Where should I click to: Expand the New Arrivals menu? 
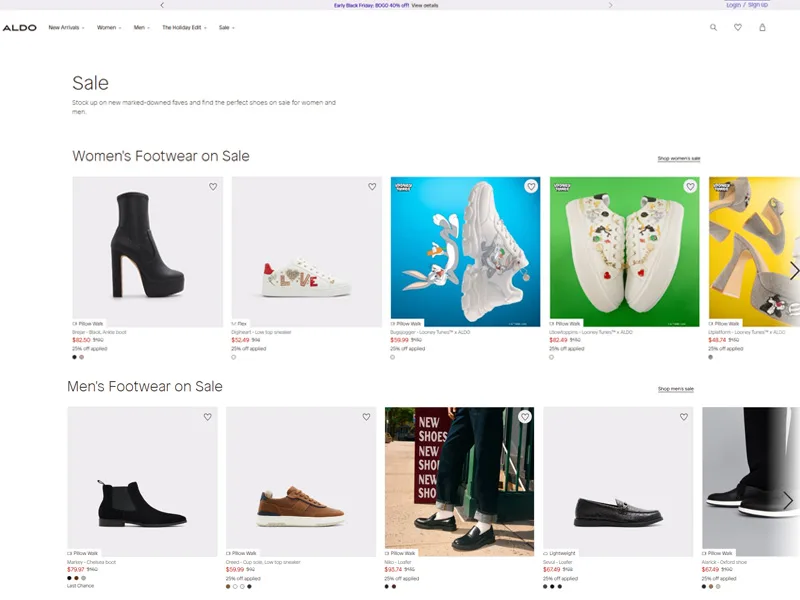[x=66, y=28]
